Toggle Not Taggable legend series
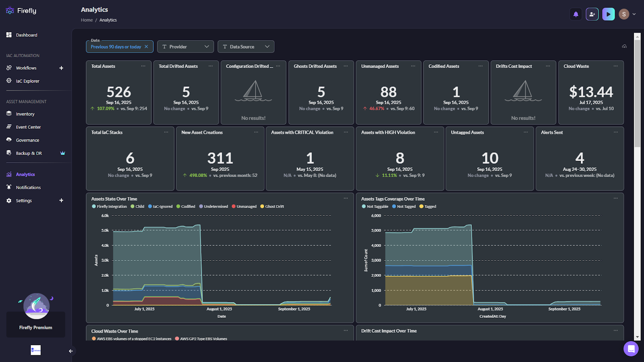644x362 pixels. pos(375,207)
